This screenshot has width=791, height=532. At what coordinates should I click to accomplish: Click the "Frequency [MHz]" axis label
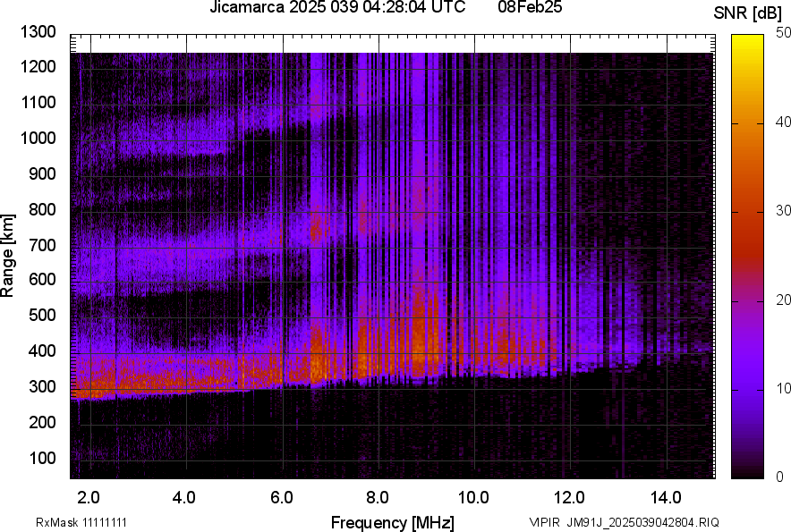(x=392, y=522)
